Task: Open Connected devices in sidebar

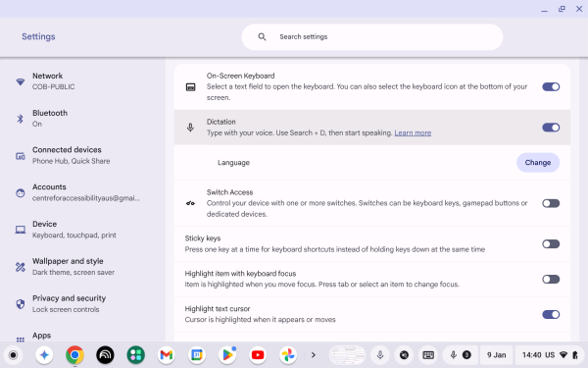Action: pyautogui.click(x=82, y=155)
